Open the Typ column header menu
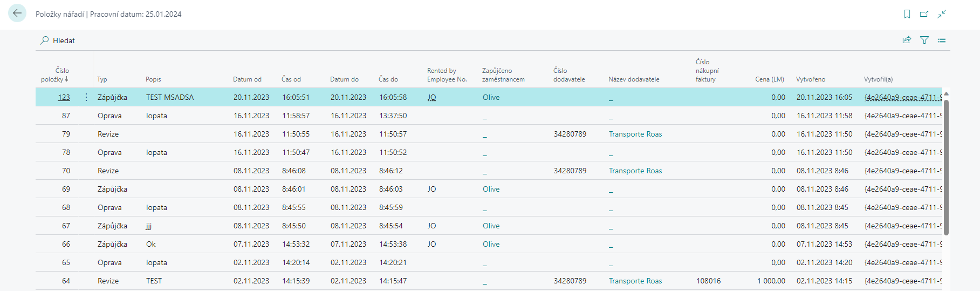The height and width of the screenshot is (291, 980). click(x=102, y=79)
